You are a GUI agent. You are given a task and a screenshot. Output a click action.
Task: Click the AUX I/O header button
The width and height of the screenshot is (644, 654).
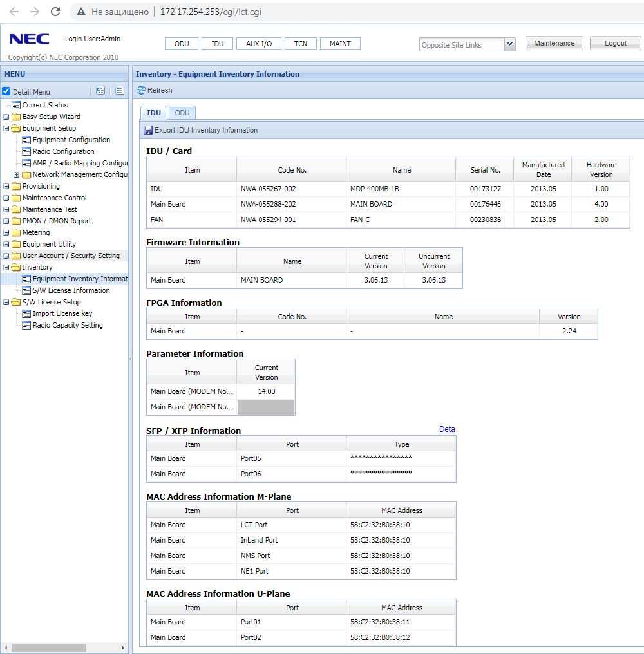point(259,44)
